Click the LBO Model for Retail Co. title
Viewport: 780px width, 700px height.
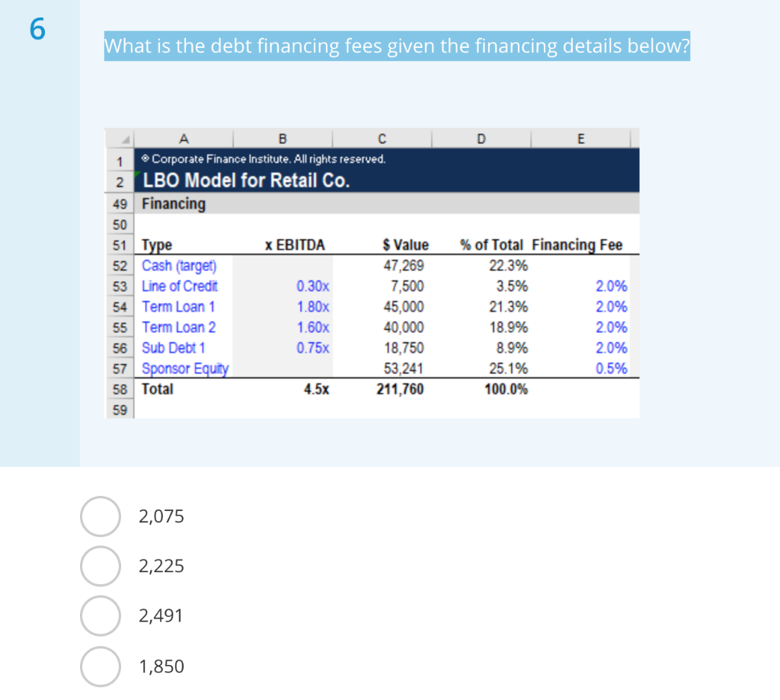(x=246, y=180)
